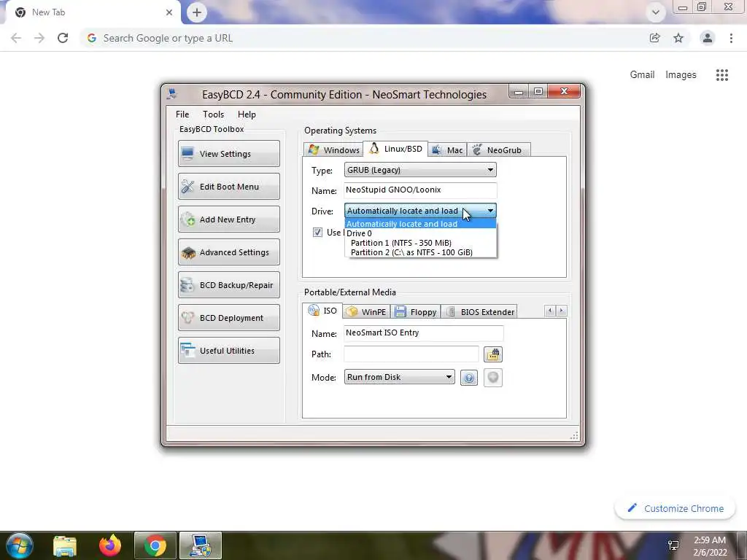This screenshot has height=560, width=747.
Task: Choose Partition 2 (C:\ as NTFS - 100 GiB)
Action: 420,252
